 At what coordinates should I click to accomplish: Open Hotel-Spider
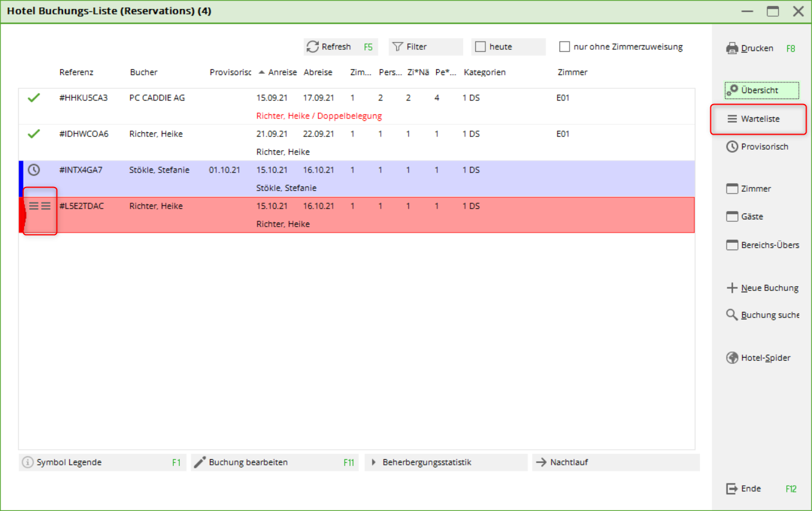tap(762, 358)
